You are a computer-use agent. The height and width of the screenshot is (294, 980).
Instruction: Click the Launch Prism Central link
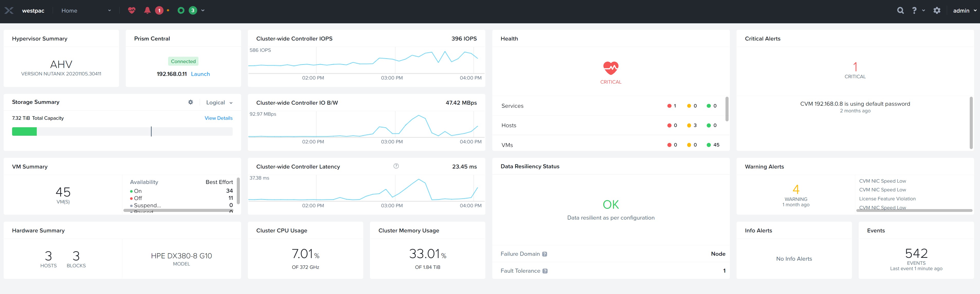(200, 74)
